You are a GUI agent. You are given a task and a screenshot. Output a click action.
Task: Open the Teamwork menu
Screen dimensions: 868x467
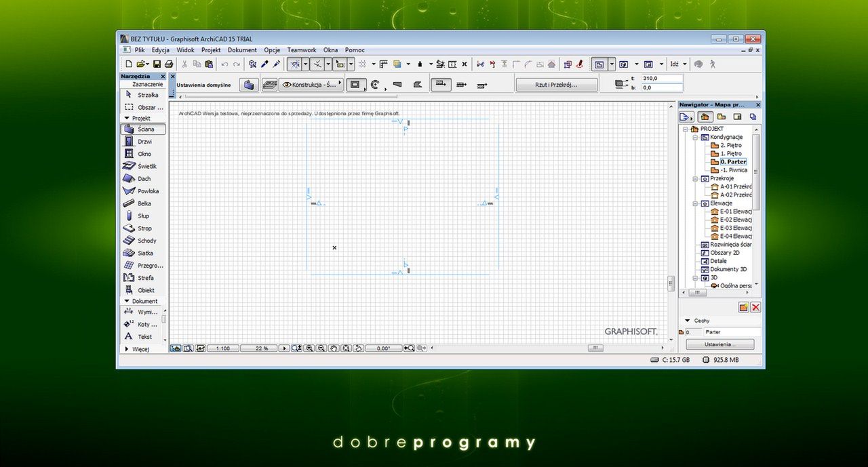tap(302, 50)
